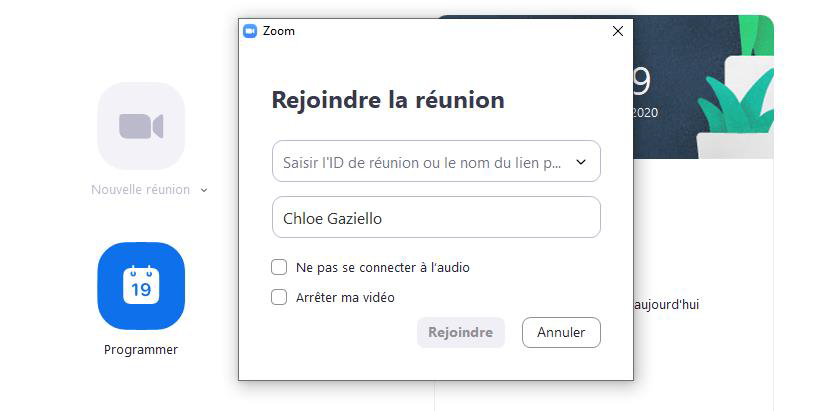Expand the Nouvelle réunion options chevron
Image resolution: width=829 pixels, height=411 pixels.
tap(204, 190)
